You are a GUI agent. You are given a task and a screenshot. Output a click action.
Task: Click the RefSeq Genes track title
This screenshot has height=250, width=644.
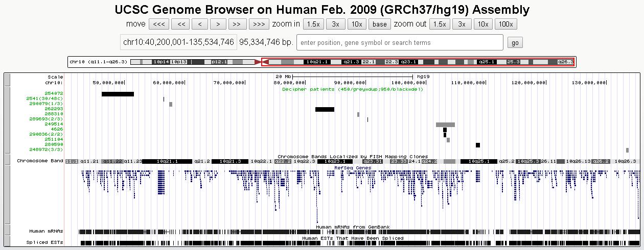353,167
